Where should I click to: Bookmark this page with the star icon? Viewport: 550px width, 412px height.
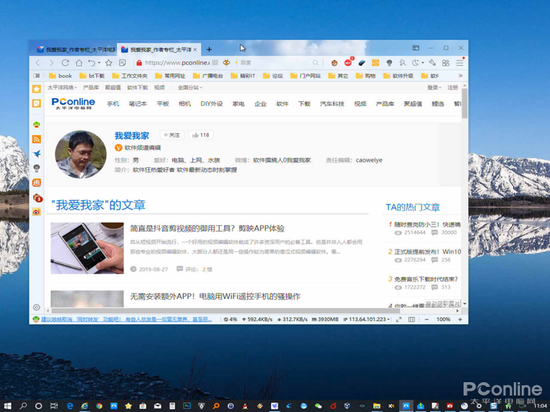pos(109,63)
